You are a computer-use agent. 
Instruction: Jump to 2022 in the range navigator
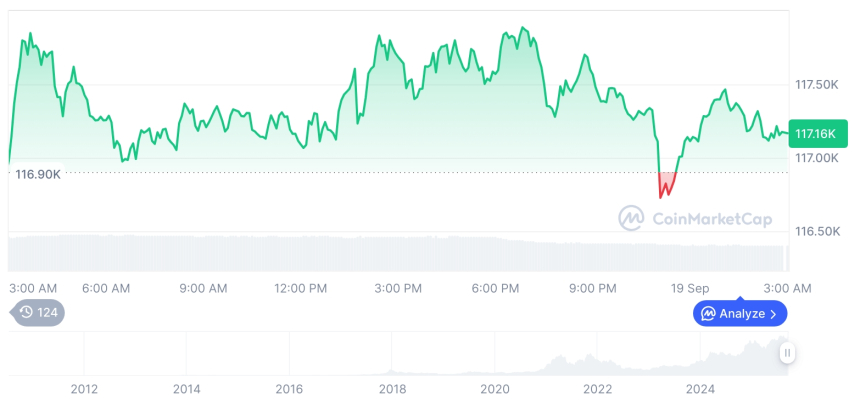[597, 389]
